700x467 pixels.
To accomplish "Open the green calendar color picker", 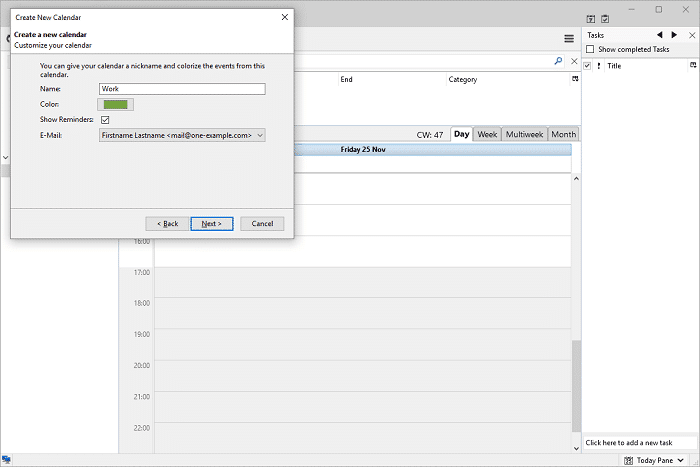I will pyautogui.click(x=118, y=104).
